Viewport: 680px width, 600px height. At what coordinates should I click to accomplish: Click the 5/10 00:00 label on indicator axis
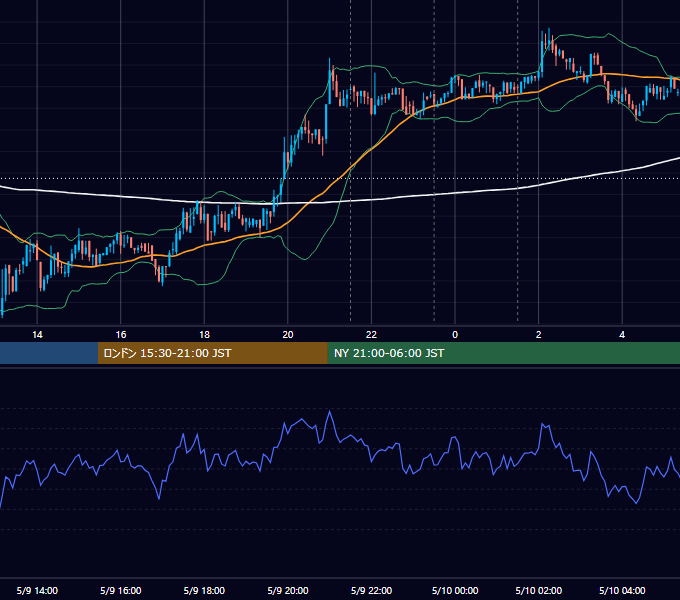[455, 590]
